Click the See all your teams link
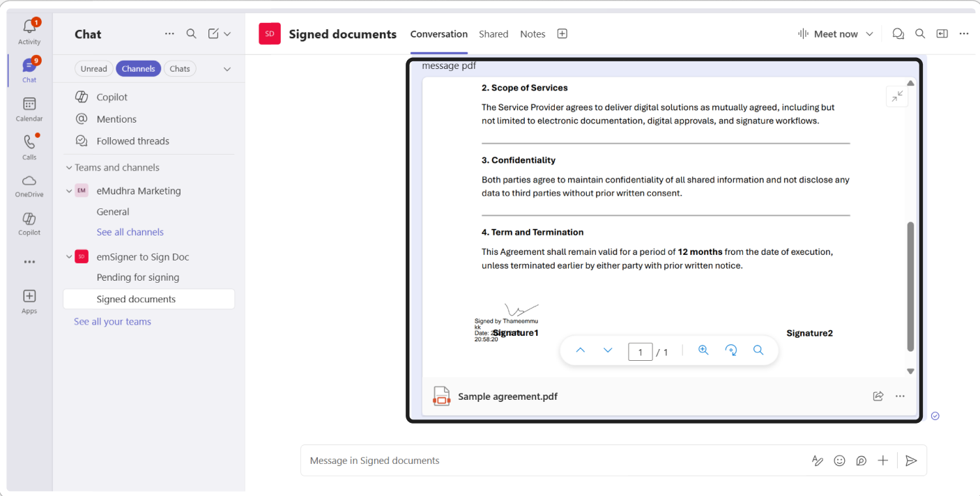This screenshot has height=496, width=980. click(112, 322)
